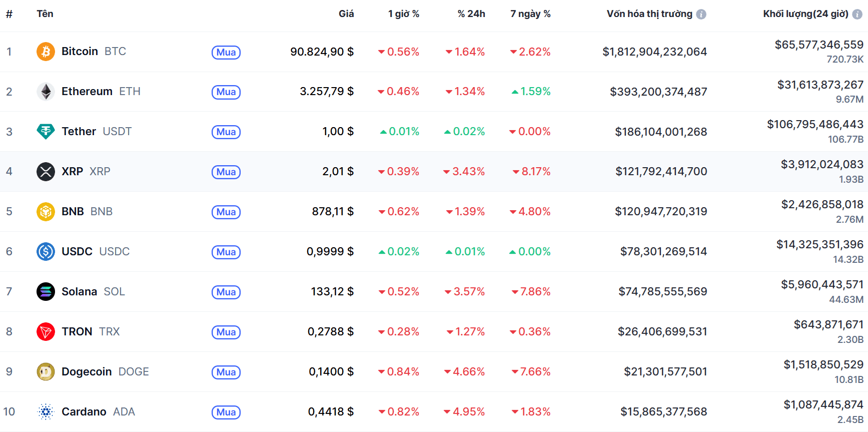Open the Cardano ADA name link
The height and width of the screenshot is (432, 868).
point(98,411)
